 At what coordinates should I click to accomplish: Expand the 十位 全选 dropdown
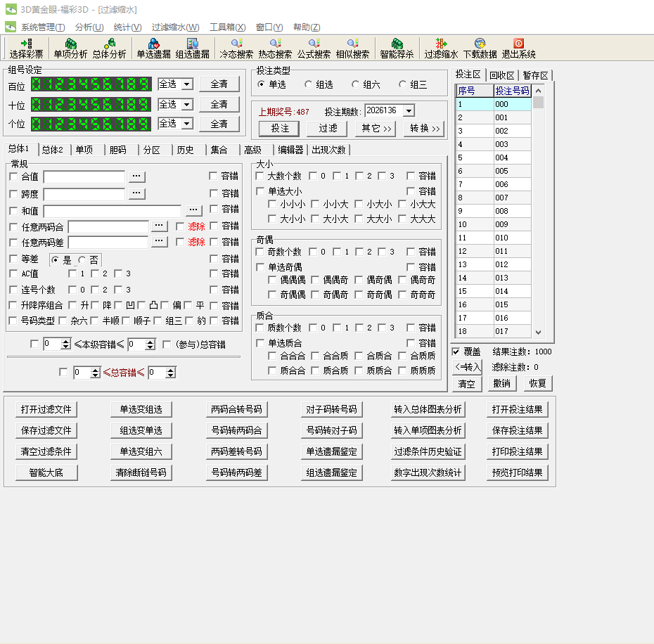click(x=187, y=104)
